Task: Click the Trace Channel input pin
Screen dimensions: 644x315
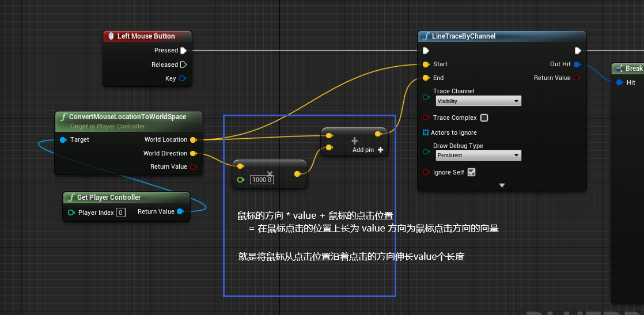Action: pyautogui.click(x=426, y=97)
